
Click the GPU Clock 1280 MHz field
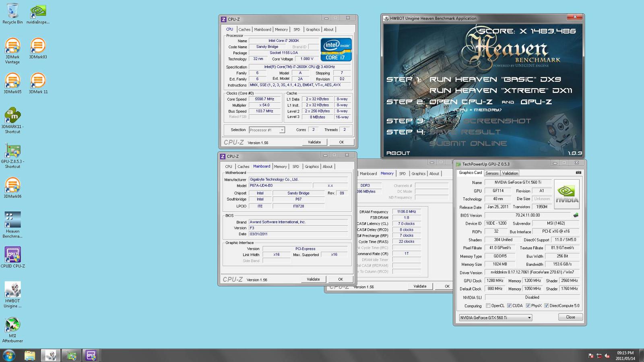(x=495, y=281)
